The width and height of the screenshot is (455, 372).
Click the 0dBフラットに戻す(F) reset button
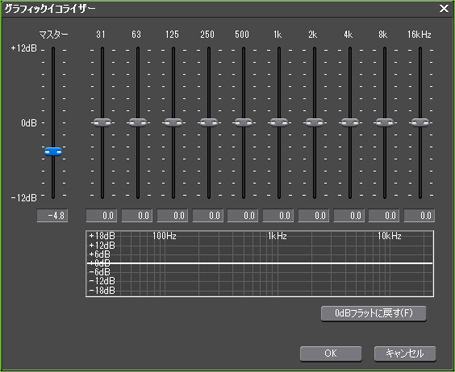tap(374, 313)
